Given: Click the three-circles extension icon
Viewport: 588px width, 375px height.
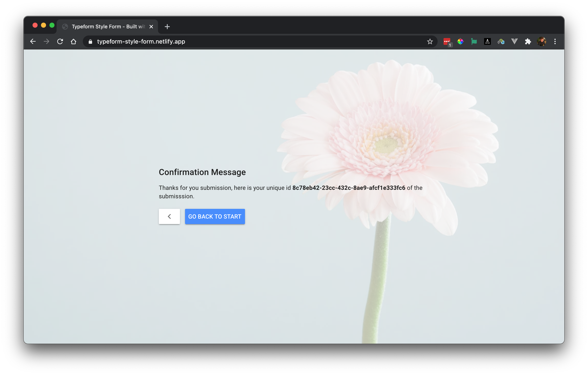Looking at the screenshot, I should pos(501,42).
